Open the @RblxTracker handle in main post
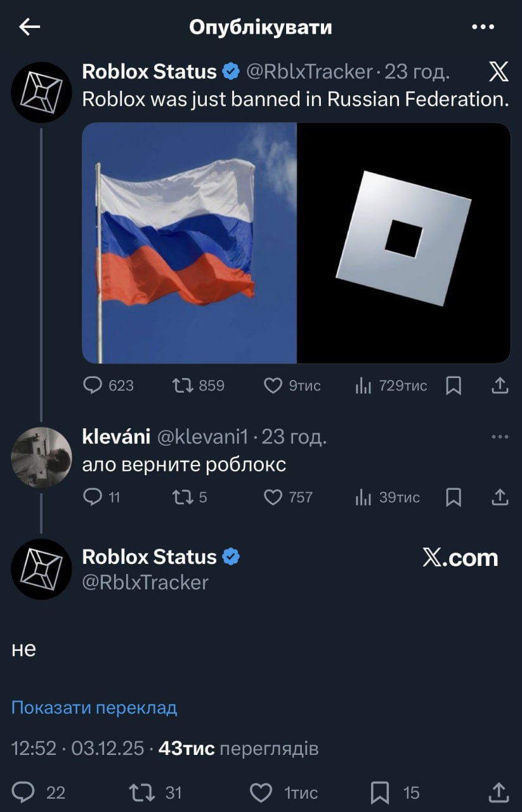 tap(145, 582)
